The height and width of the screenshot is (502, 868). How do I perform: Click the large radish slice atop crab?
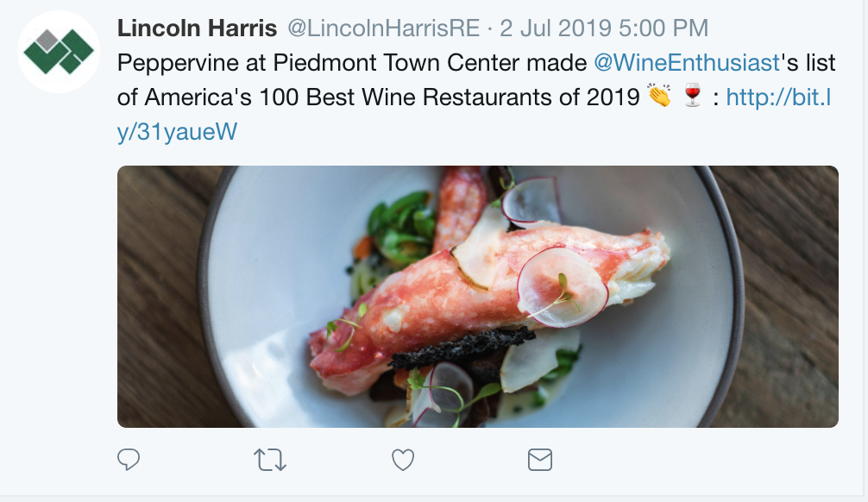pyautogui.click(x=563, y=285)
